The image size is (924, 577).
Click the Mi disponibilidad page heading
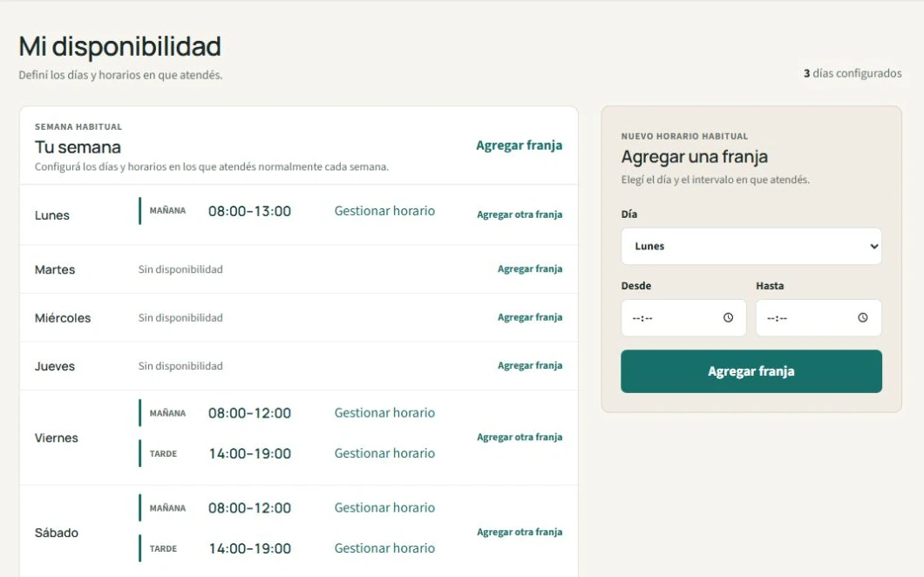(119, 46)
